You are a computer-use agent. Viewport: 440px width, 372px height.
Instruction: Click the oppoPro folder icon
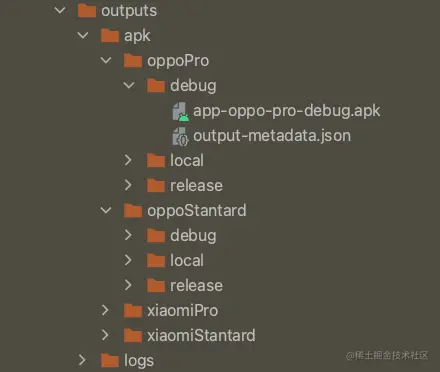click(133, 61)
